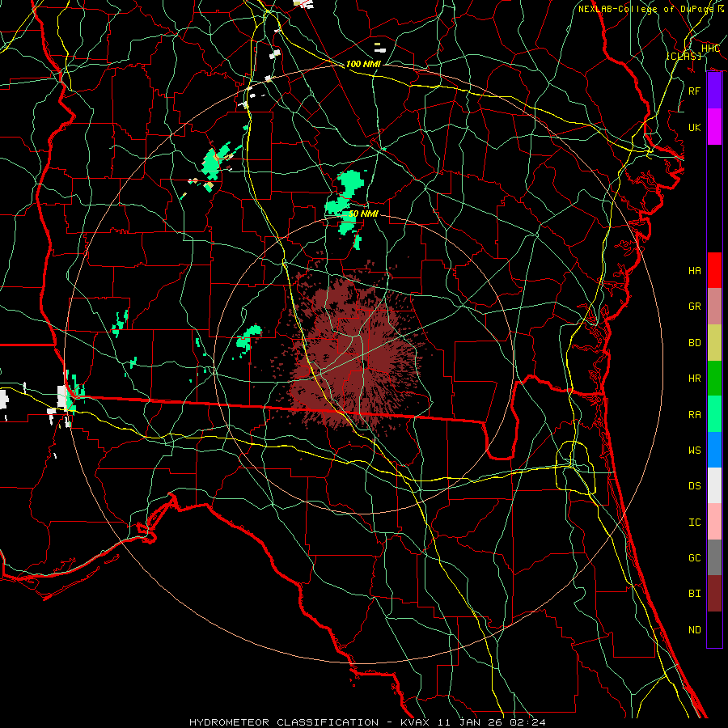Image resolution: width=728 pixels, height=728 pixels.
Task: Click the '50 NMI' range ring label
Action: [363, 214]
